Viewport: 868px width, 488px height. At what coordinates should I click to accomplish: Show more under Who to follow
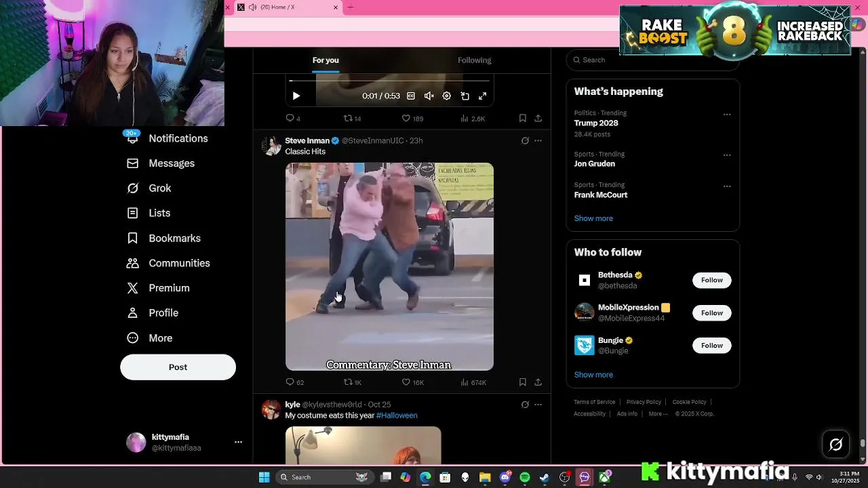pos(593,375)
